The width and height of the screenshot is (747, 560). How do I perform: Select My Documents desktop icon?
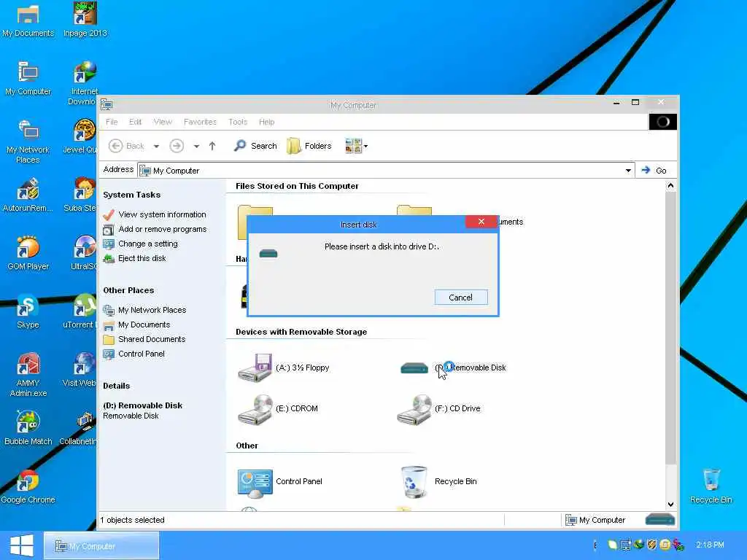coord(28,21)
